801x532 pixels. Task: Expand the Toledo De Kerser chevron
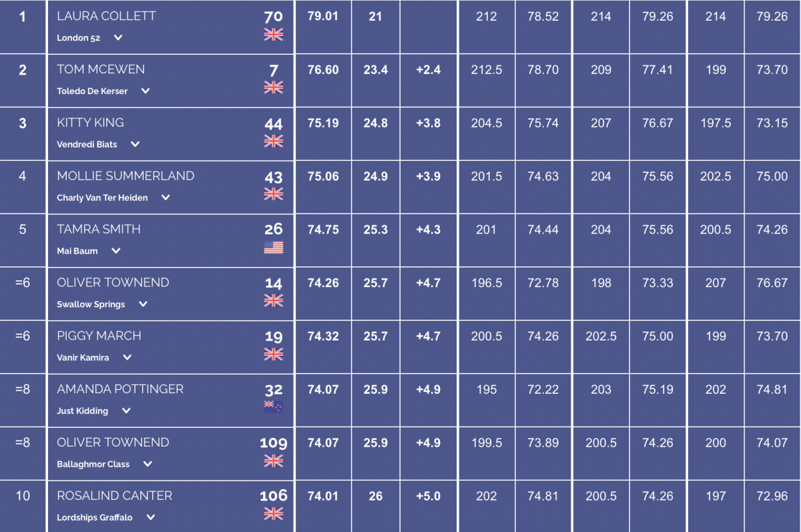(146, 91)
